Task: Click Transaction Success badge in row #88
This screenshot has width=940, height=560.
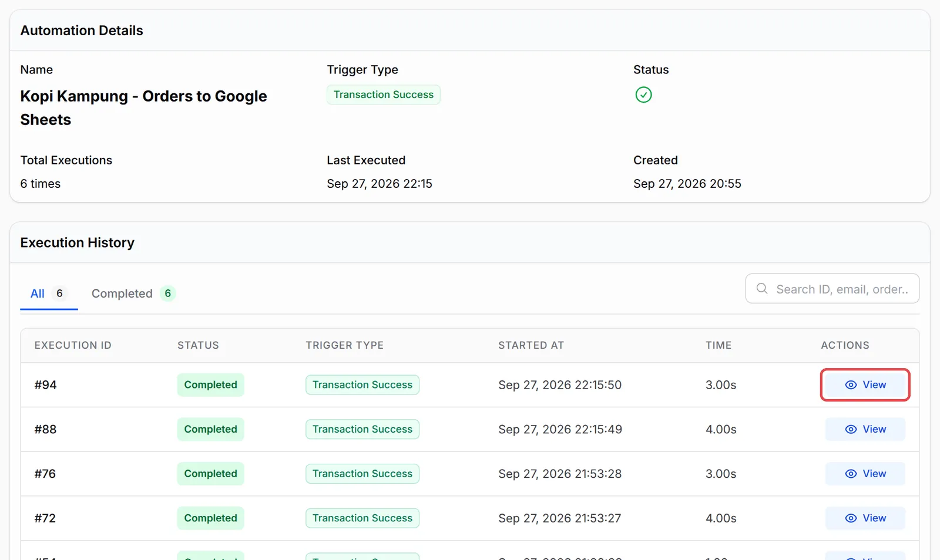Action: pyautogui.click(x=362, y=429)
